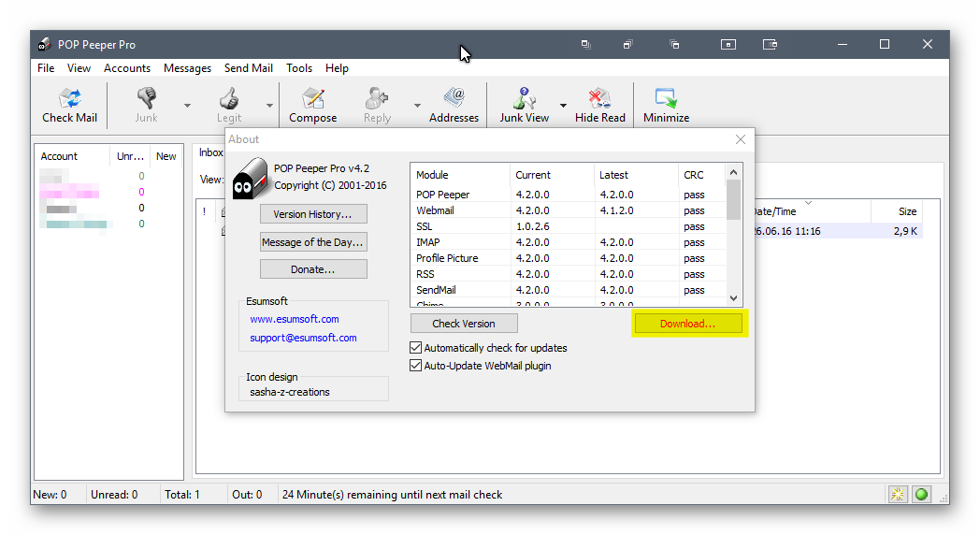
Task: Expand the Junk View dropdown arrow
Action: tap(563, 106)
